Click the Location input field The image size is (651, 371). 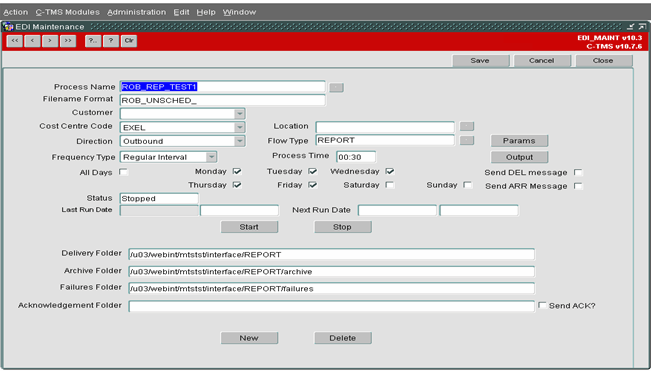[x=385, y=127]
